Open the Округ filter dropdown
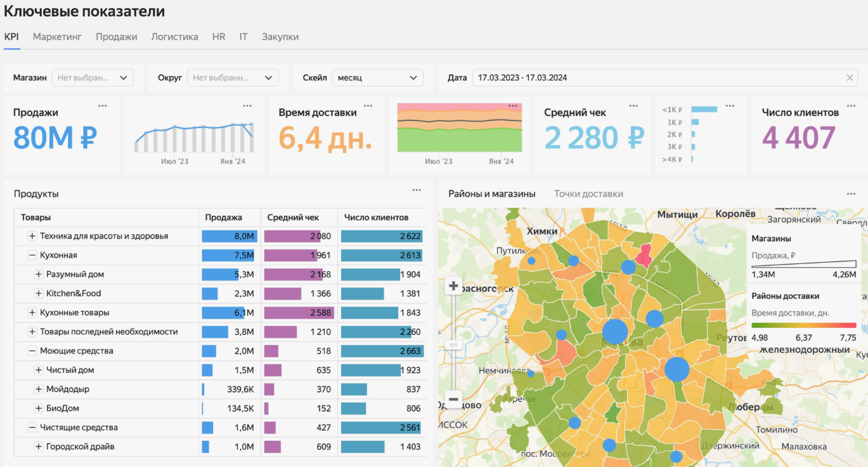 (233, 78)
